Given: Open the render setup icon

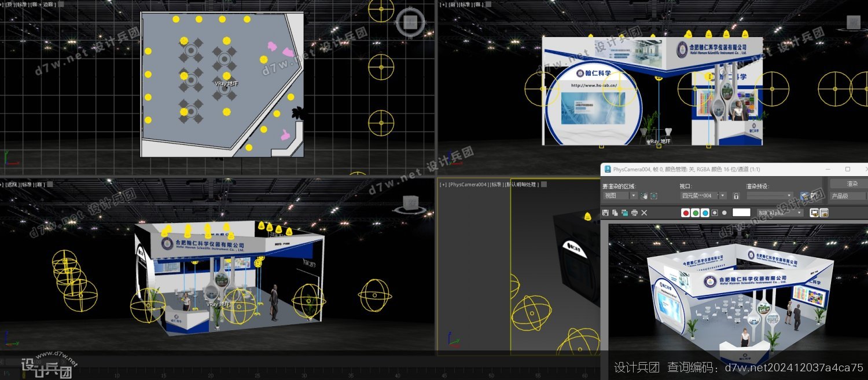Looking at the screenshot, I should 804,196.
